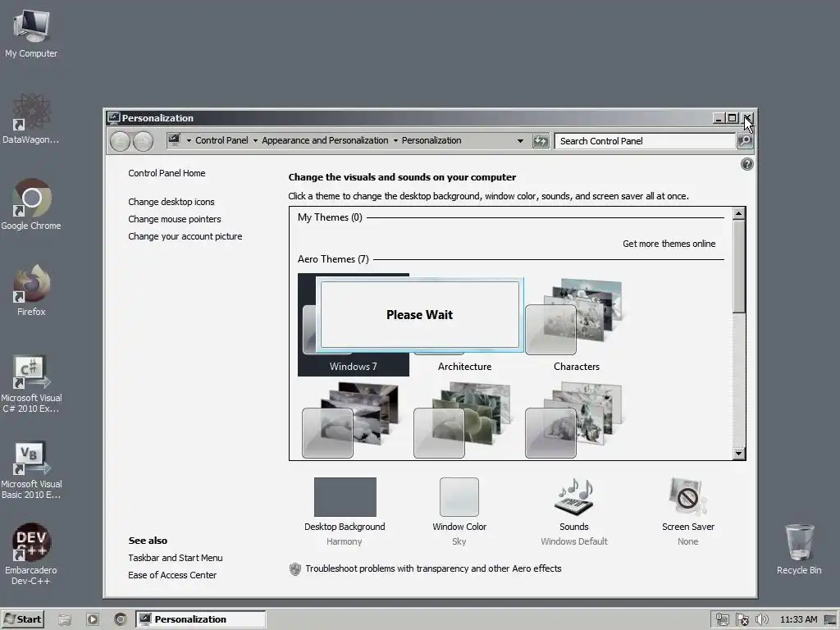Open the help question mark icon
Screen dimensions: 840x630
coord(746,164)
